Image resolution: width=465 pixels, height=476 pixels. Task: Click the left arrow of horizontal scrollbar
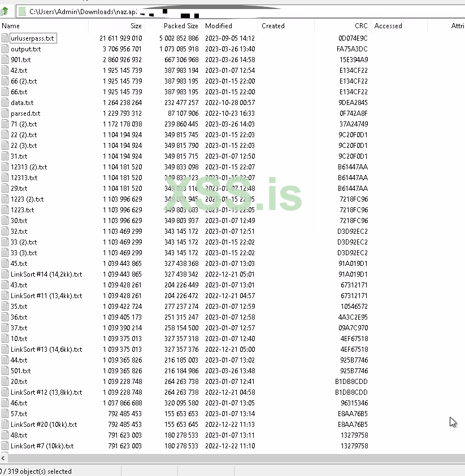pos(3,458)
